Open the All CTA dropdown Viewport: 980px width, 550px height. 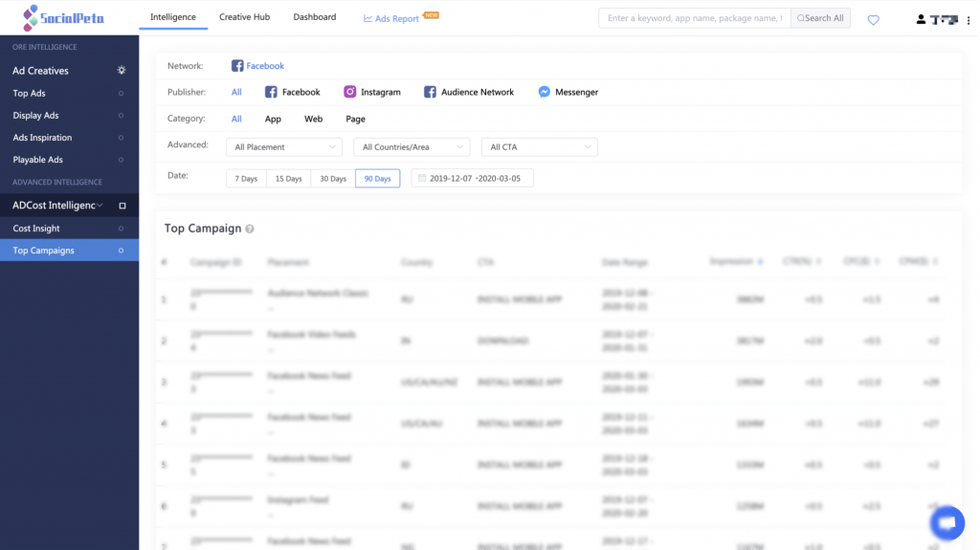tap(540, 147)
